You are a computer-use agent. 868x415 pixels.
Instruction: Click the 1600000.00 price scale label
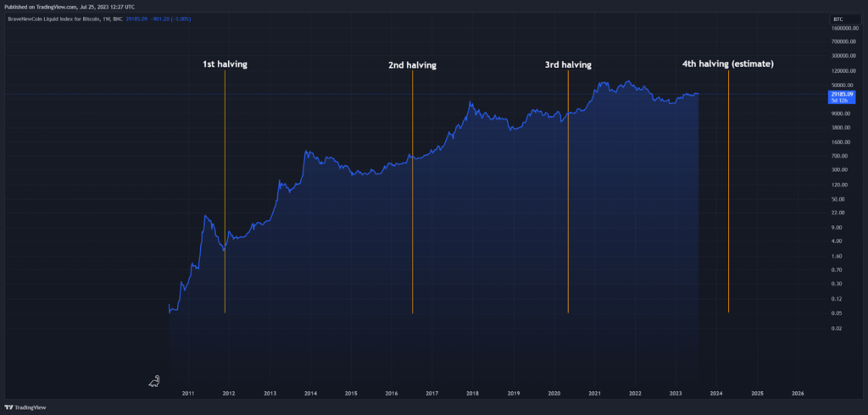(x=844, y=27)
